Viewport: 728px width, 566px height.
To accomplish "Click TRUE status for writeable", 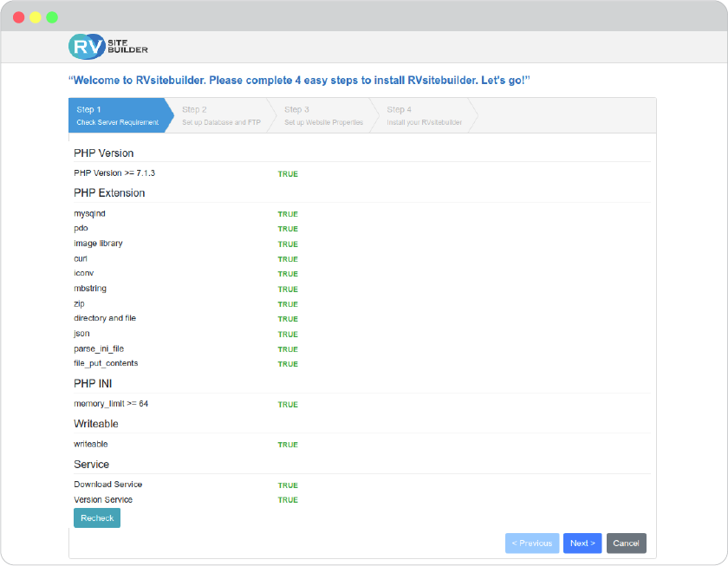I will click(288, 445).
